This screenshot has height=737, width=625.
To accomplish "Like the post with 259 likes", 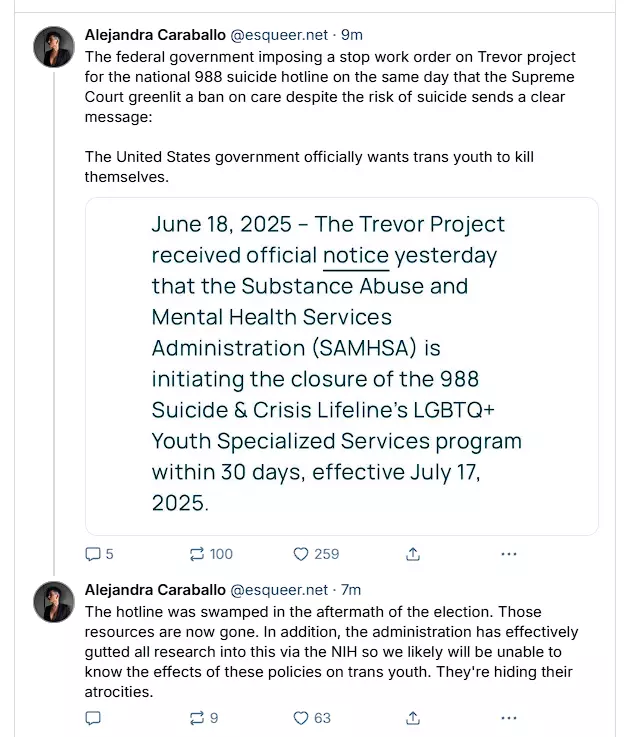I will pos(301,553).
